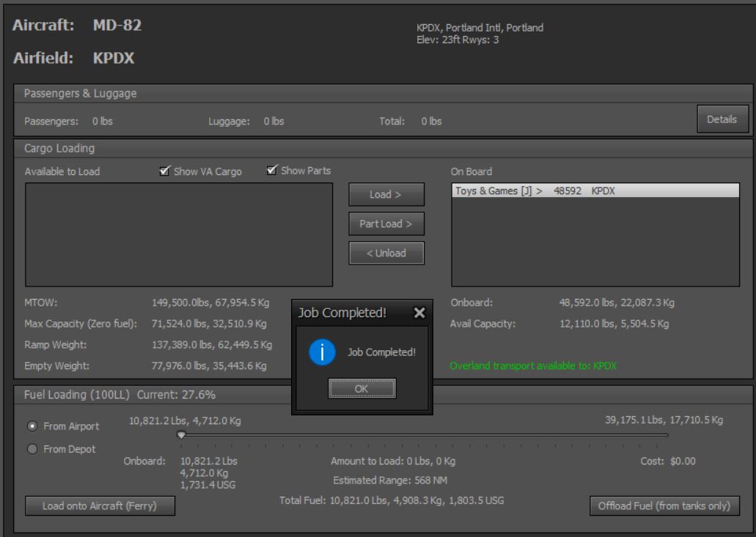Close the Job Completed dialog with X

coord(419,312)
